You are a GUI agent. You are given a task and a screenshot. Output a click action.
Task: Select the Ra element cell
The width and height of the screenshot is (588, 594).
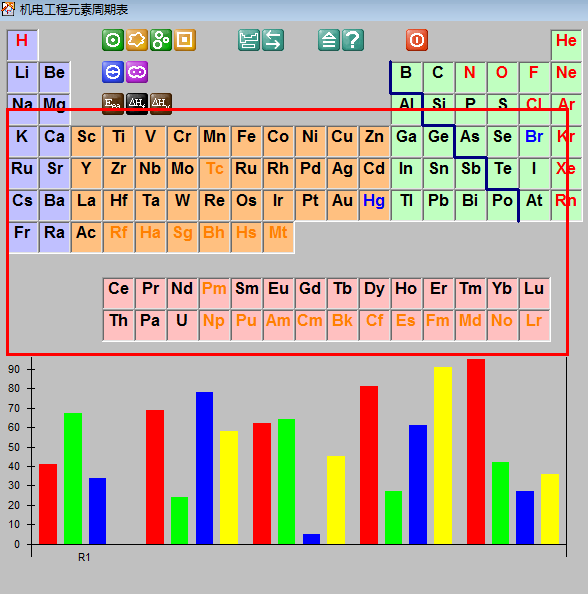55,237
